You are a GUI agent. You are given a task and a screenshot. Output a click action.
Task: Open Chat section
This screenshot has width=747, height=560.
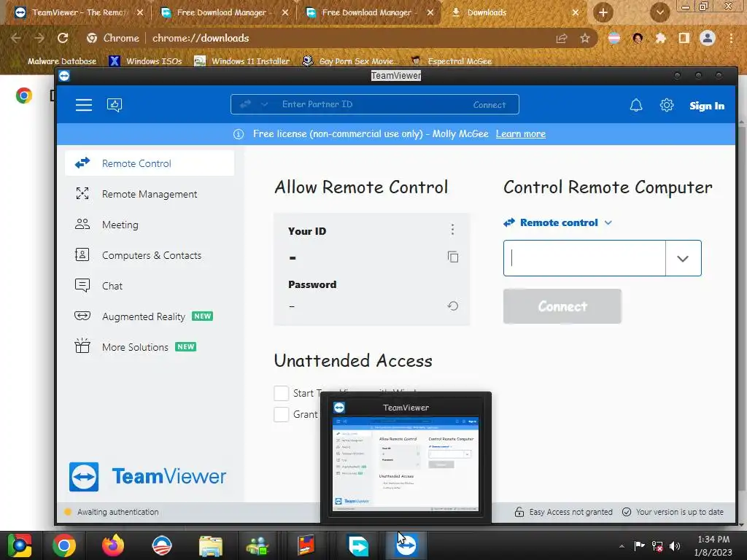[x=150, y=286]
